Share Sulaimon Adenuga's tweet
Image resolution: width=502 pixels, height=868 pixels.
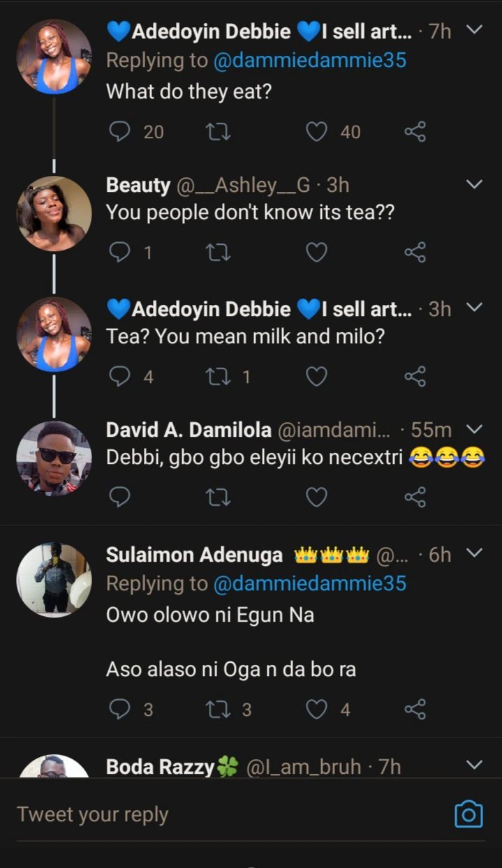[x=415, y=710]
